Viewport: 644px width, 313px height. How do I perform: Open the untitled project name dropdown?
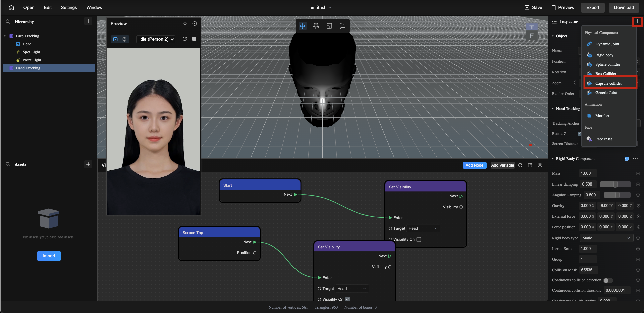tap(321, 7)
